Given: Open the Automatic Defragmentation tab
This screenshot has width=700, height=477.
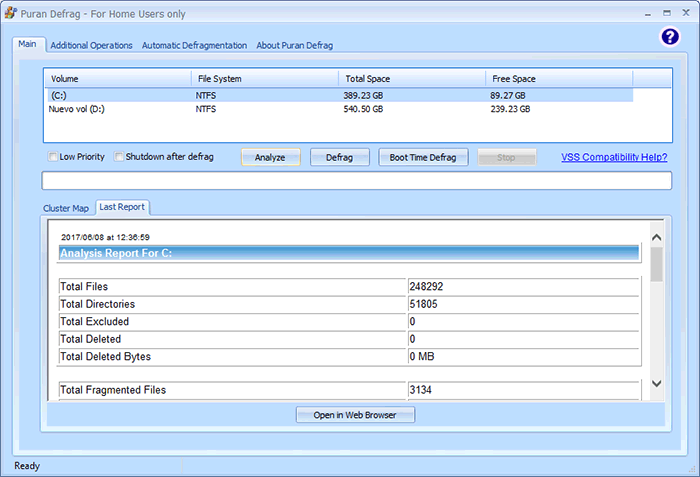Looking at the screenshot, I should [x=194, y=45].
